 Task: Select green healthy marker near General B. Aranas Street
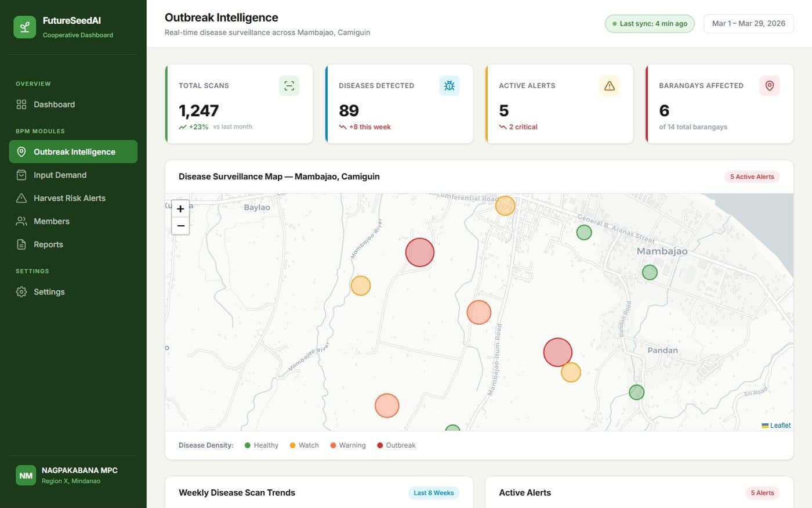point(584,232)
